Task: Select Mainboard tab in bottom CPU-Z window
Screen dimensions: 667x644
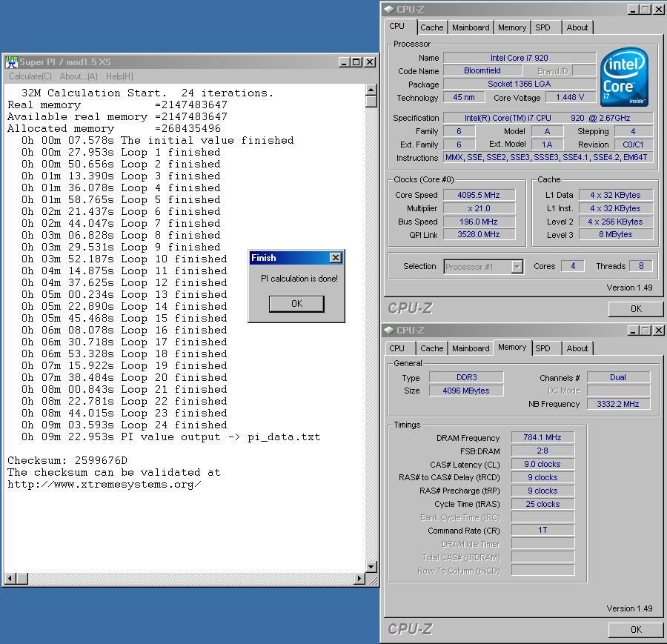Action: point(471,348)
